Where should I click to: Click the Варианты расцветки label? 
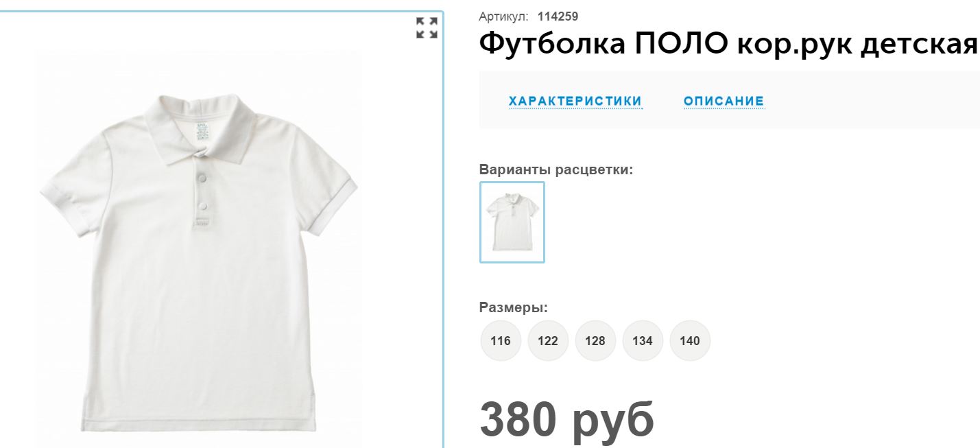(x=556, y=169)
